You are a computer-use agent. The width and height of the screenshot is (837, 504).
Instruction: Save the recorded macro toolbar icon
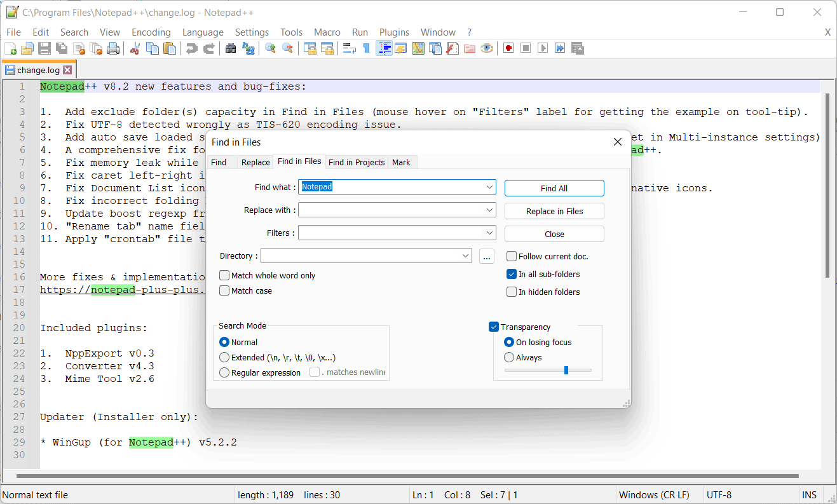578,48
